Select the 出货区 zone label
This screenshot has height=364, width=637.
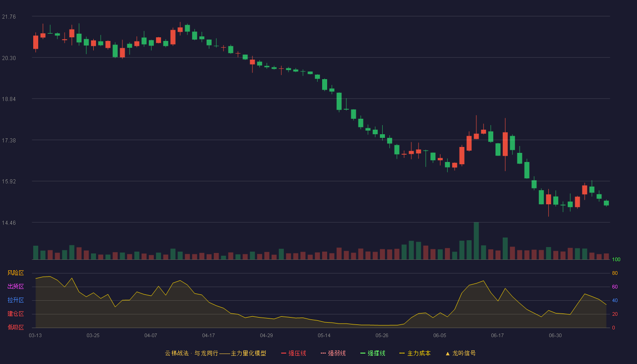[15, 287]
